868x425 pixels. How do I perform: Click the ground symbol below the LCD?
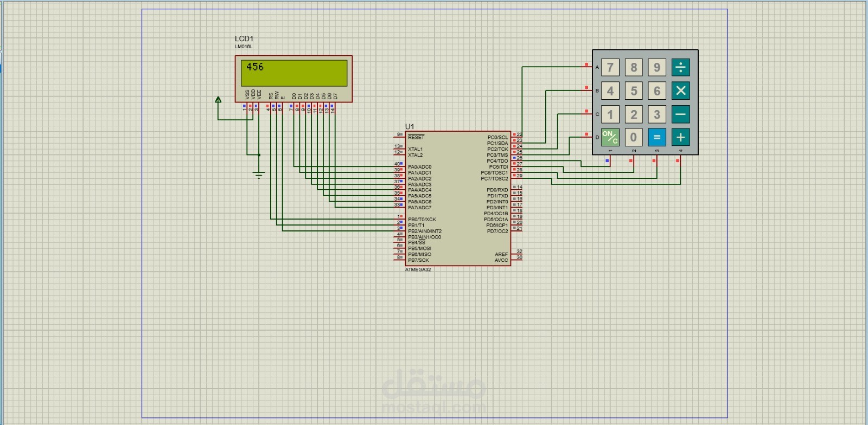[259, 175]
